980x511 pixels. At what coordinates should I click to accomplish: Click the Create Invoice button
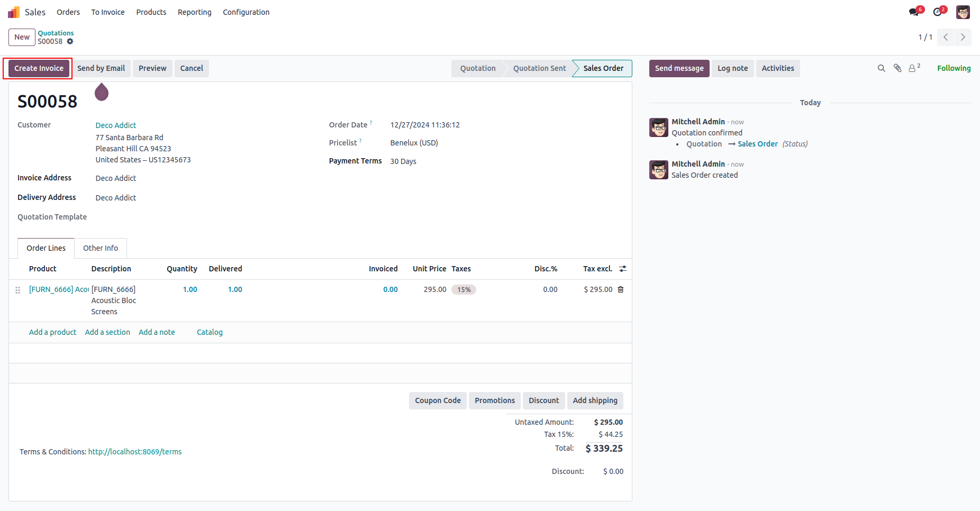[39, 68]
